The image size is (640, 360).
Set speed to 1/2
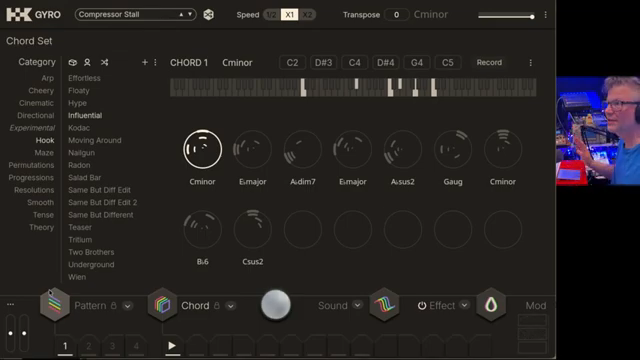coord(271,15)
